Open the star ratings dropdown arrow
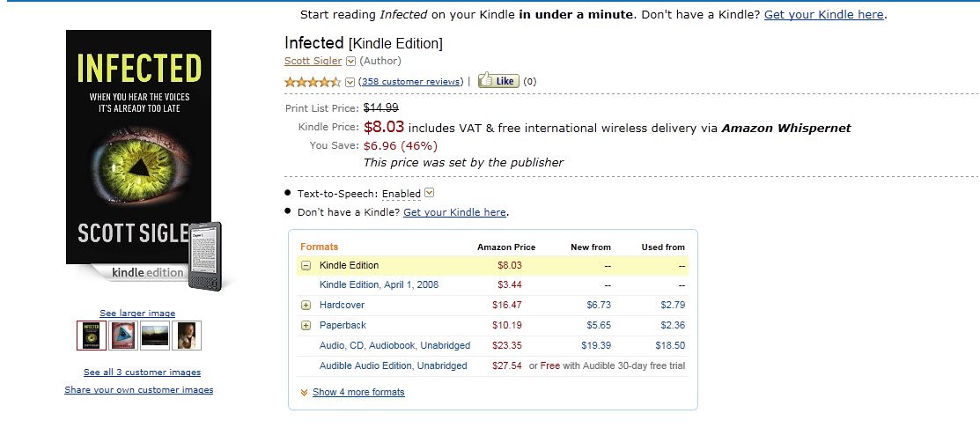 350,82
